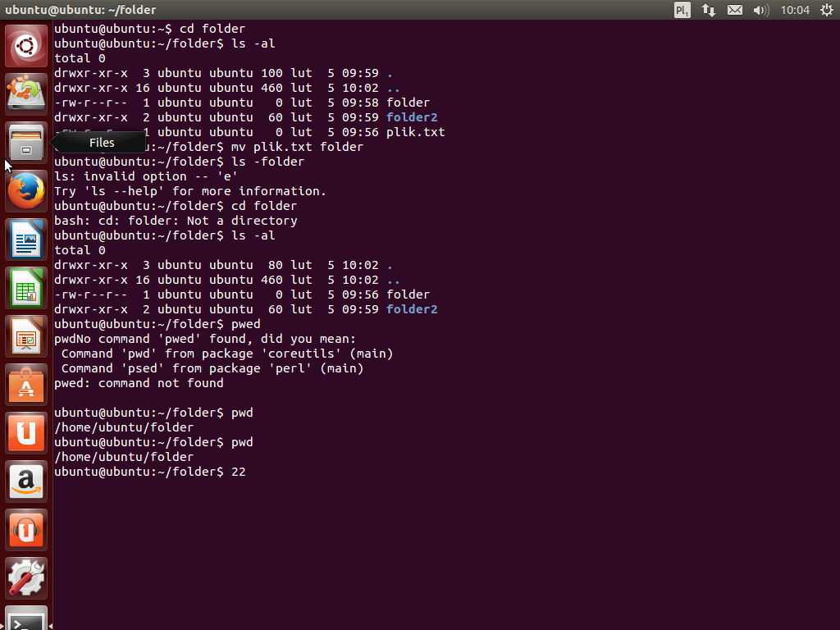Viewport: 840px width, 630px height.
Task: Open LibreOffice Calc spreadsheet icon
Action: point(27,288)
